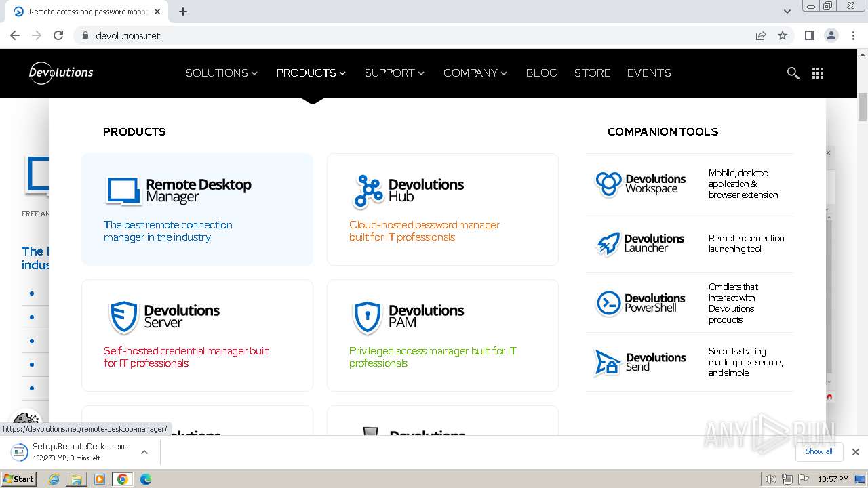This screenshot has height=488, width=868.
Task: Reload the page with the refresh icon
Action: point(58,35)
